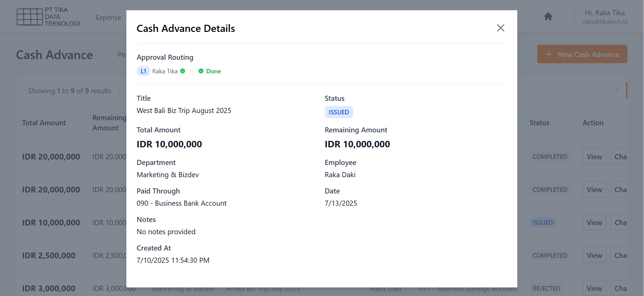Screen dimensions: 644x296
Task: Click View for the ISSUED row
Action: tap(594, 222)
